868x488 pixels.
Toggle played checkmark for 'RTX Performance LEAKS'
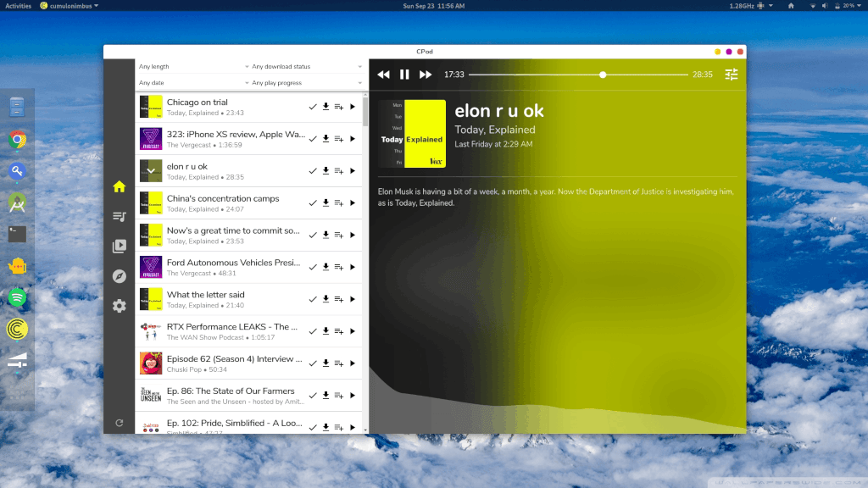pos(313,331)
